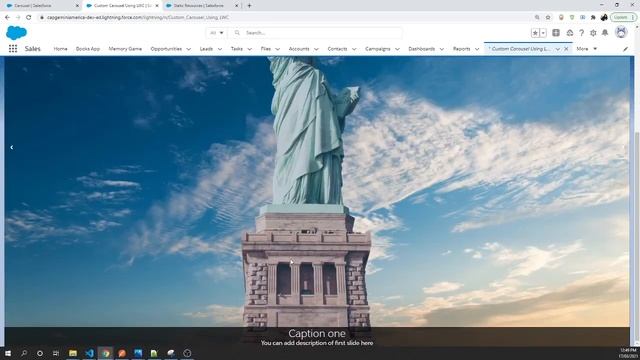Open the Setup gear menu
Image resolution: width=640 pixels, height=360 pixels.
(x=593, y=33)
